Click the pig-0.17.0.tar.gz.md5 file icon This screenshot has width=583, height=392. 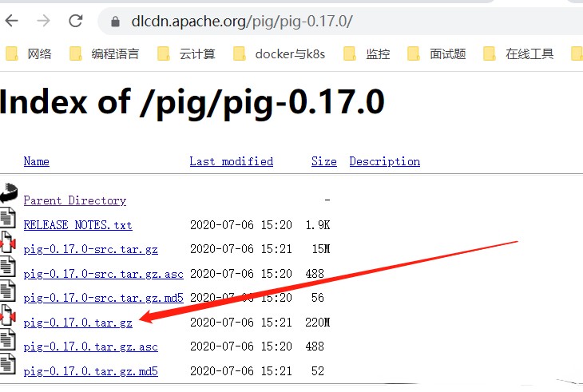tap(8, 364)
